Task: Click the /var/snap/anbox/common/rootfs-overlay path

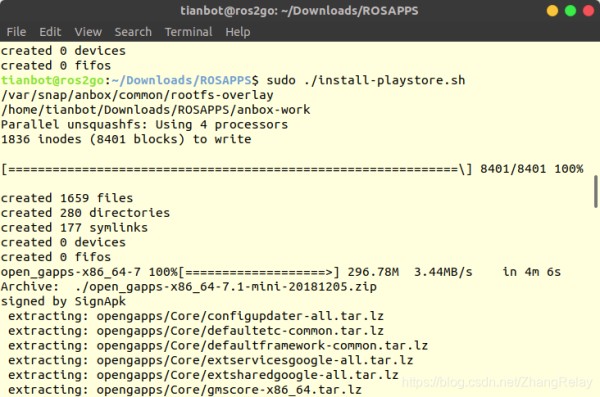Action: [137, 95]
